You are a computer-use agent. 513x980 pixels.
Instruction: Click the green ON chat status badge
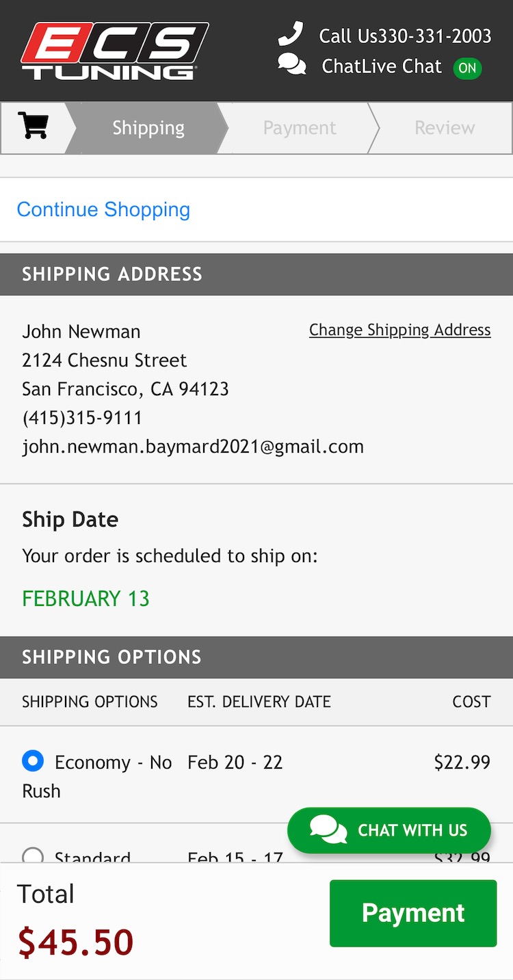pos(467,68)
